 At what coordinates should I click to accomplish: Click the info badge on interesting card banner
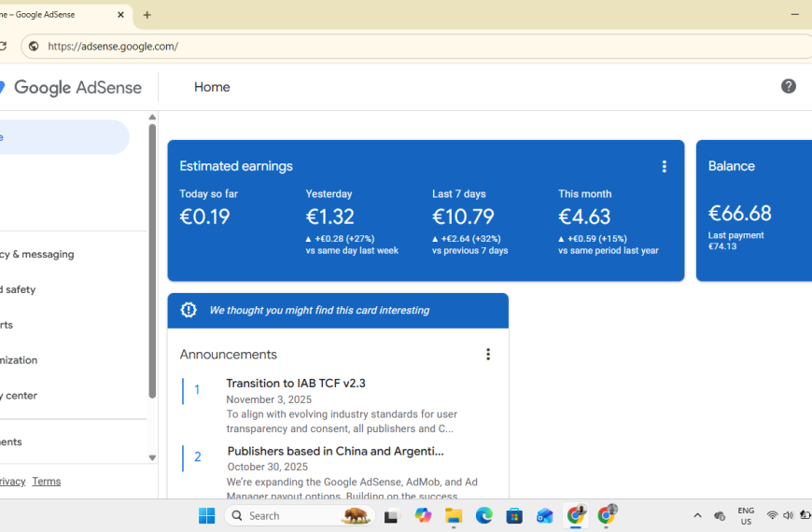pyautogui.click(x=189, y=310)
